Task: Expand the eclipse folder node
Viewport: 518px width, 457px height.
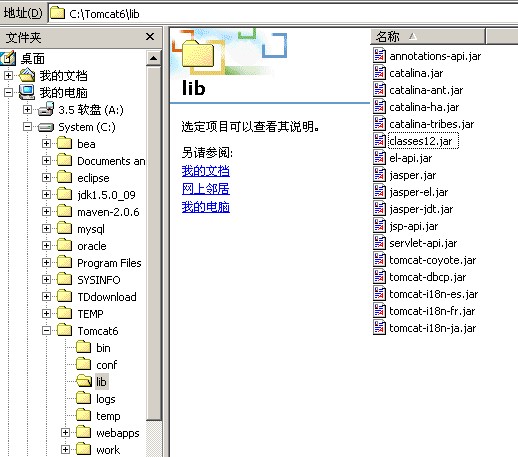Action: click(x=46, y=178)
